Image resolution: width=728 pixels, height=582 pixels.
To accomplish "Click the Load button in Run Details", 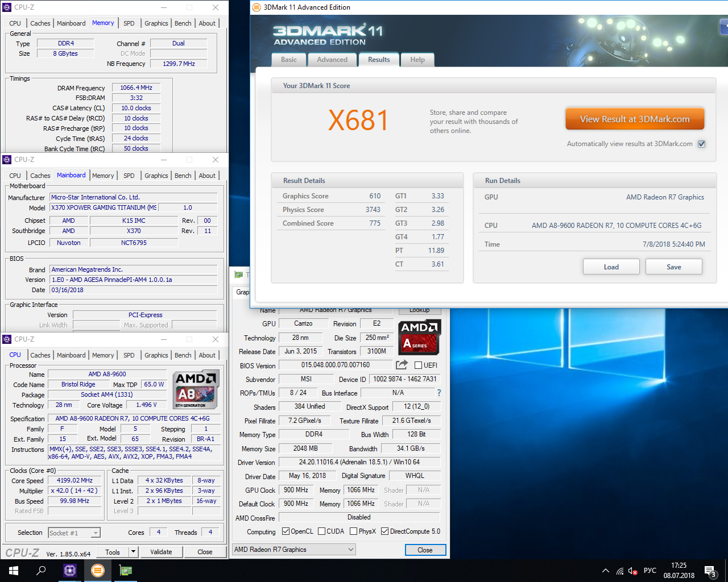I will coord(611,267).
